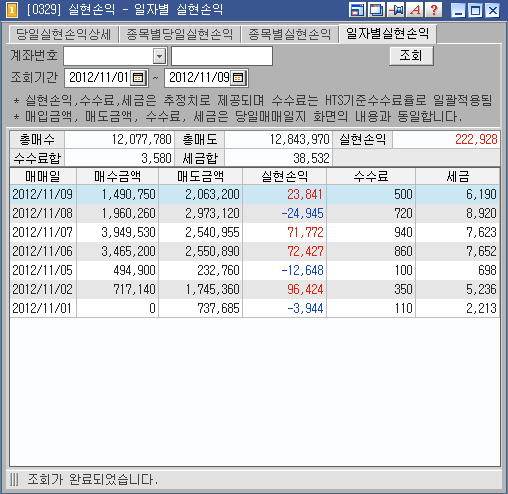Click the 실현손익 column header

coord(284,176)
